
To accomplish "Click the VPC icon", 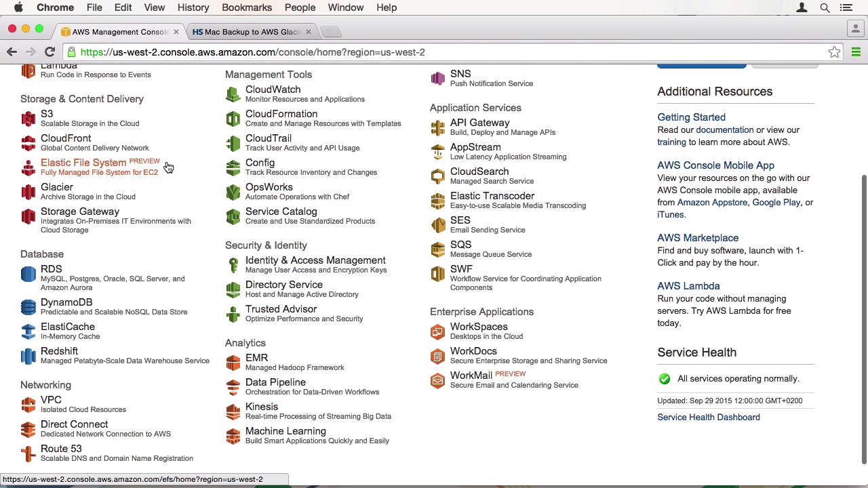I will (28, 405).
